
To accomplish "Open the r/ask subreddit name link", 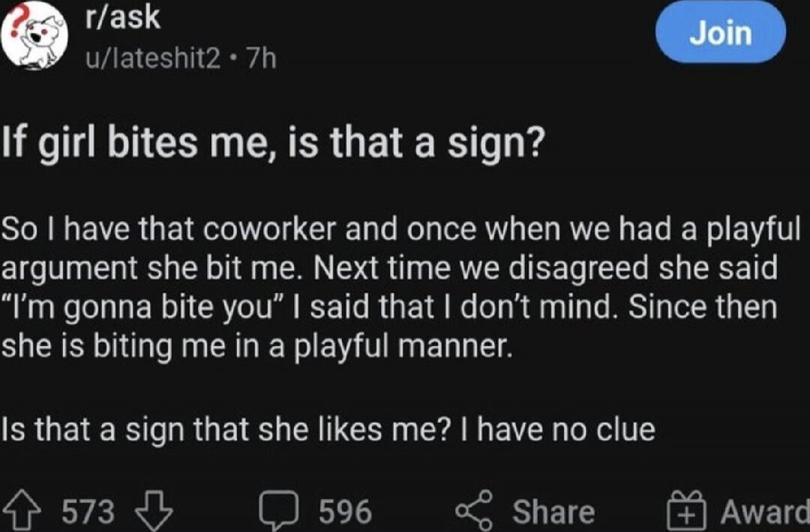I will point(123,19).
